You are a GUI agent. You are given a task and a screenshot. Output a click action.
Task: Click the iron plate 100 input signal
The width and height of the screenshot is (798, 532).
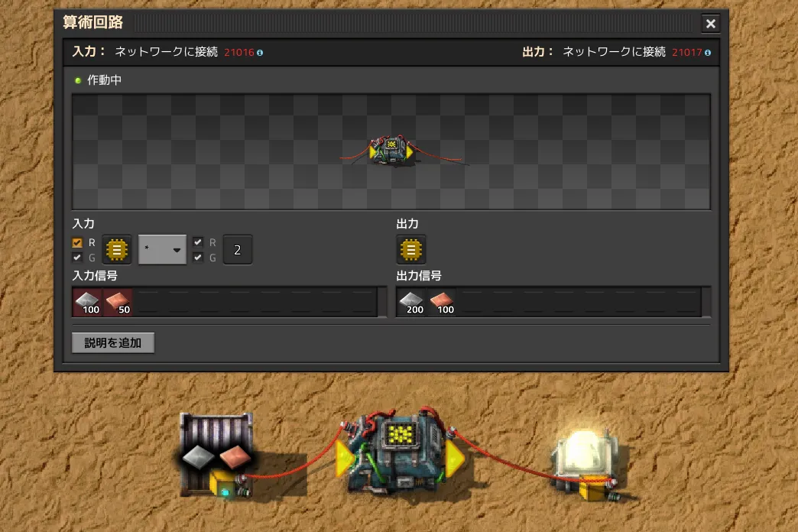[88, 303]
